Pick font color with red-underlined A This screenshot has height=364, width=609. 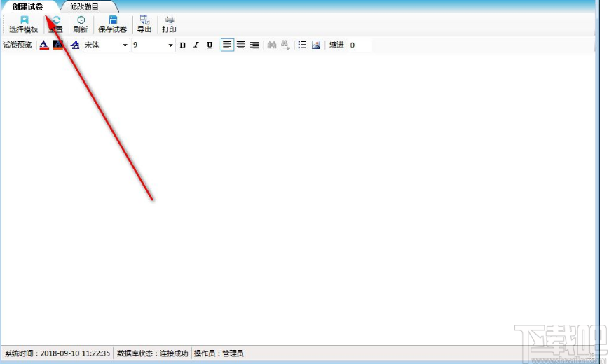[44, 45]
